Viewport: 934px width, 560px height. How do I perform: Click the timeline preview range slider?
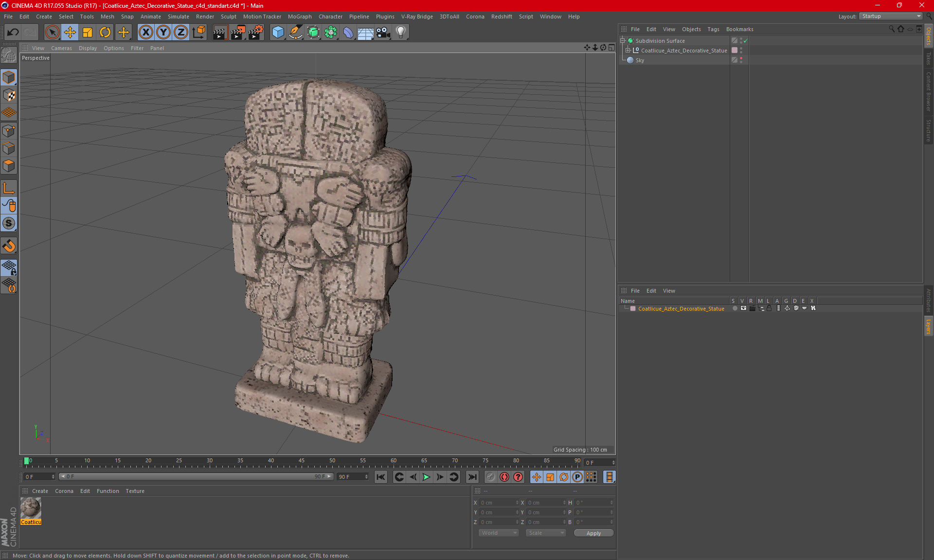click(196, 476)
